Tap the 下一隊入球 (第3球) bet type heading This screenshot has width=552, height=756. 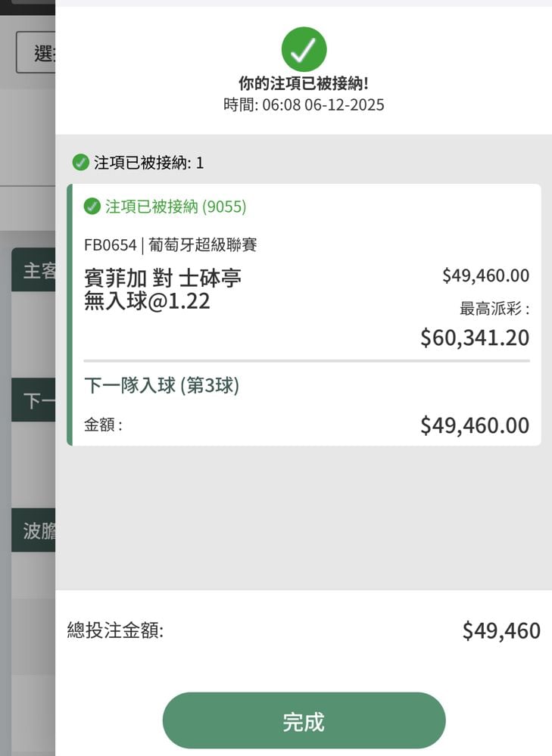click(161, 386)
